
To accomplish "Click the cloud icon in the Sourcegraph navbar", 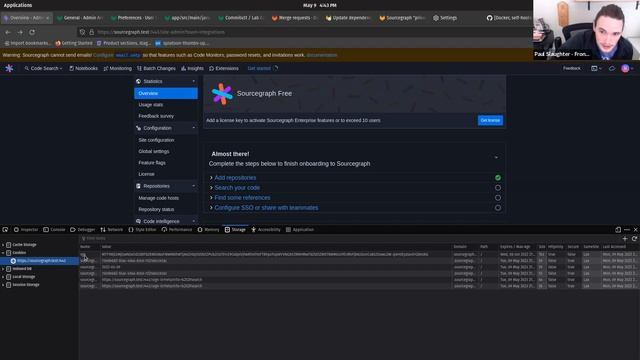I will coord(612,69).
